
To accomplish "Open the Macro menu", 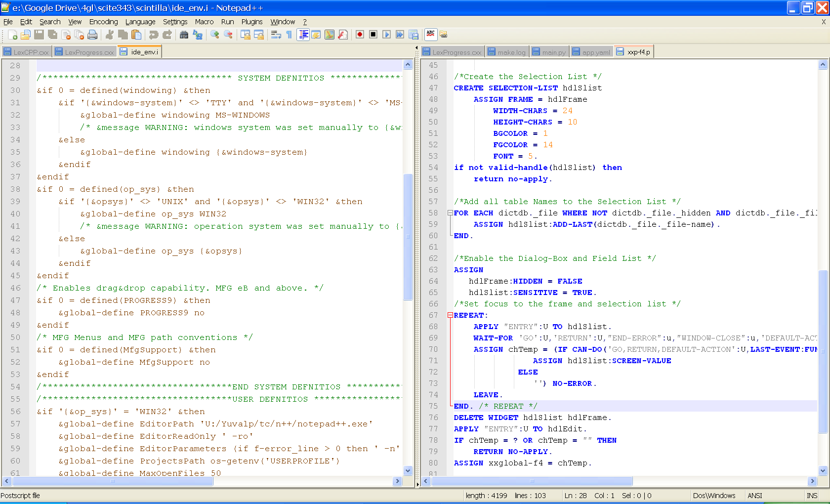I will click(x=204, y=22).
